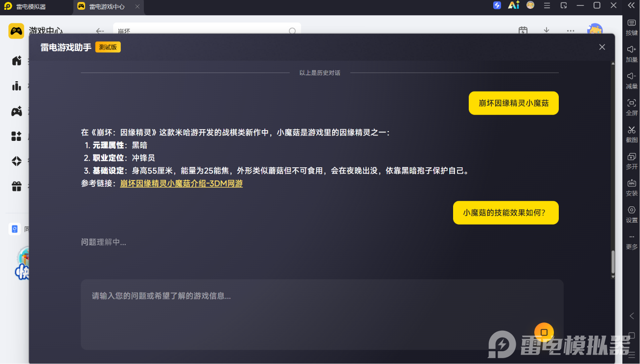This screenshot has width=640, height=364.
Task: Show 更多 more sidebar tools
Action: 632,242
